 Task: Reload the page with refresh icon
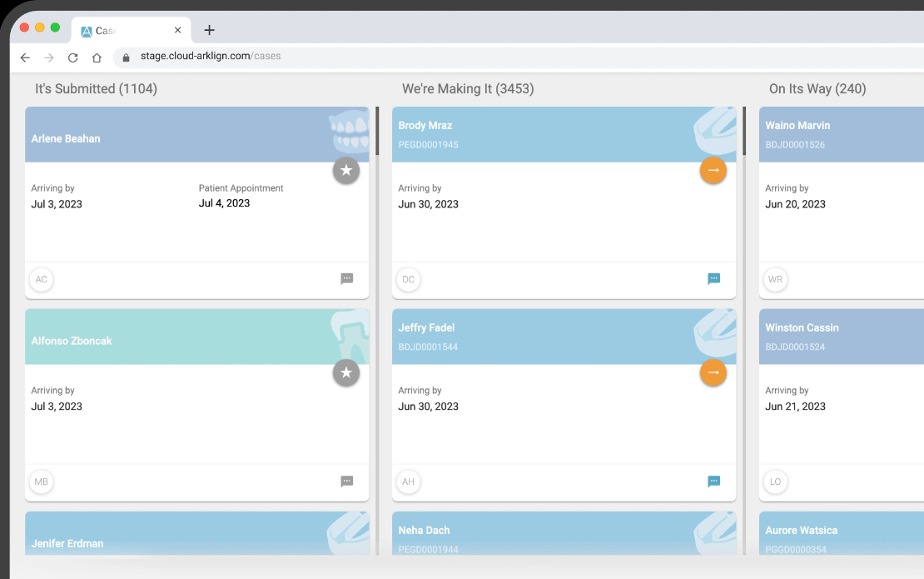pyautogui.click(x=73, y=57)
